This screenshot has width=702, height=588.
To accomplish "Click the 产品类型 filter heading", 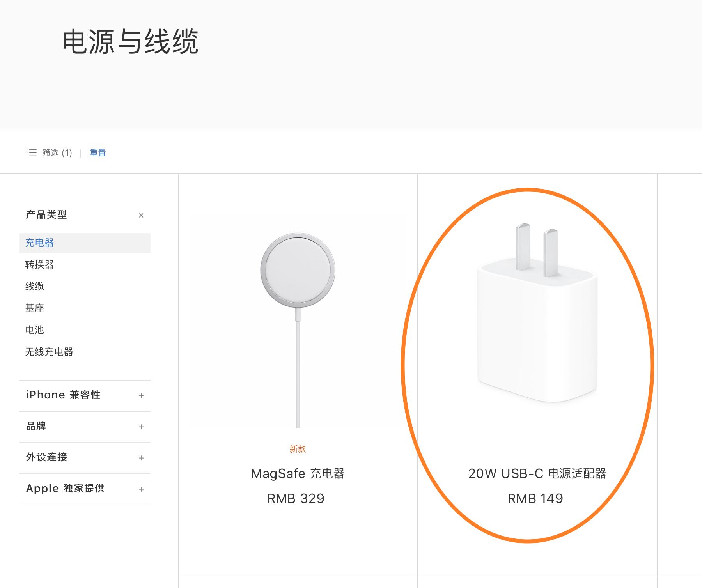I will tap(46, 215).
